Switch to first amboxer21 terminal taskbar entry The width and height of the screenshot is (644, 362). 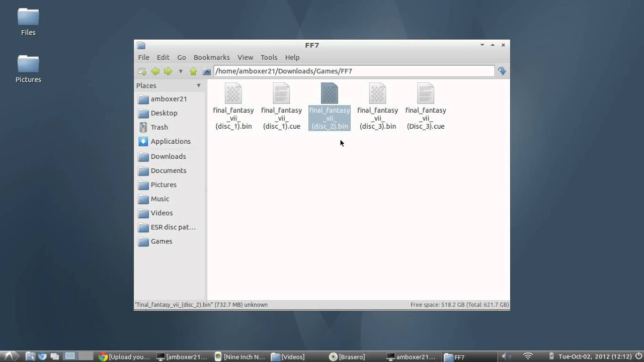point(182,357)
